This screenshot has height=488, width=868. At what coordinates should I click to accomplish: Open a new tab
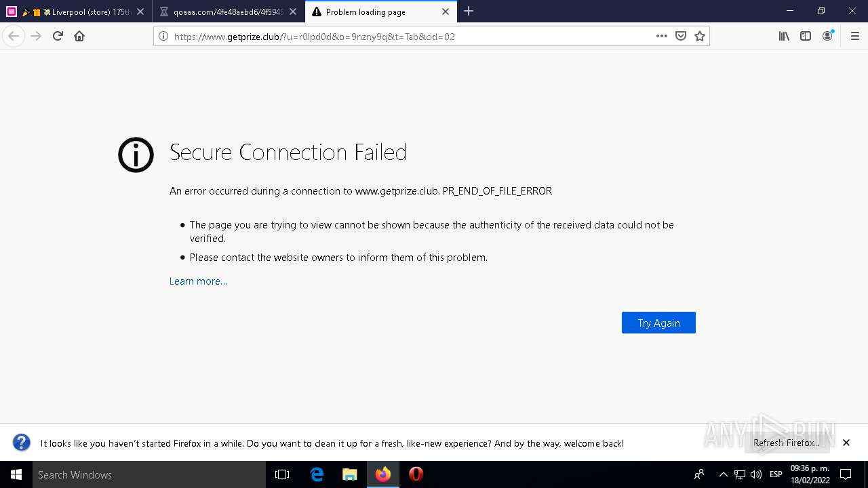469,12
